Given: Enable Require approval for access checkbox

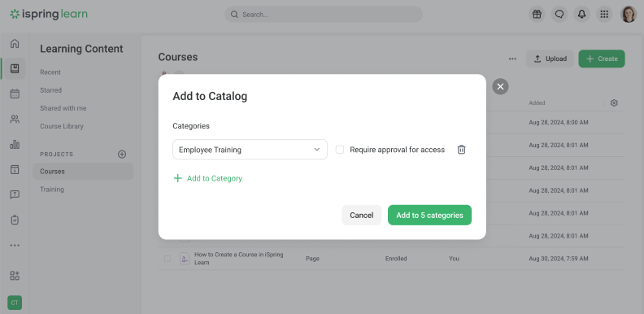Looking at the screenshot, I should coord(340,150).
